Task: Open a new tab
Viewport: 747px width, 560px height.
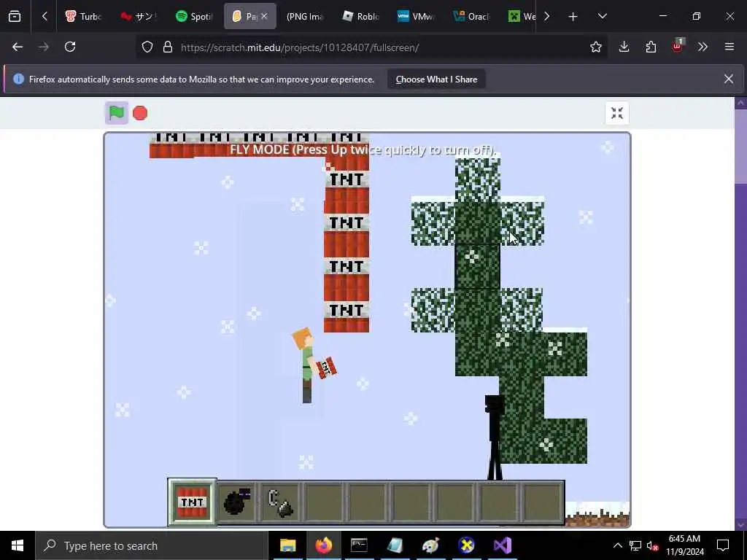Action: 573,17
